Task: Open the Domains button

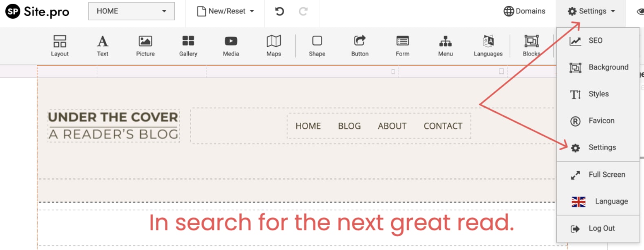Action: click(524, 11)
